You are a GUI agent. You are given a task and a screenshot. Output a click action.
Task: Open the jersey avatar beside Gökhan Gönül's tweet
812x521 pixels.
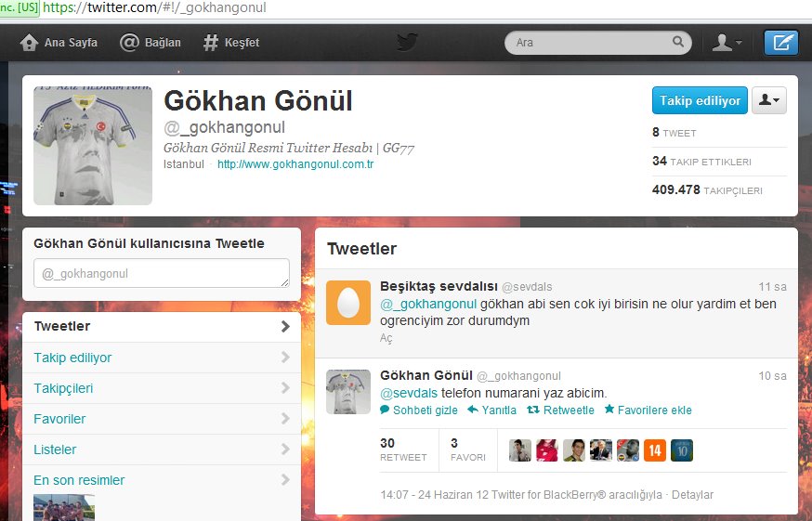(x=348, y=392)
